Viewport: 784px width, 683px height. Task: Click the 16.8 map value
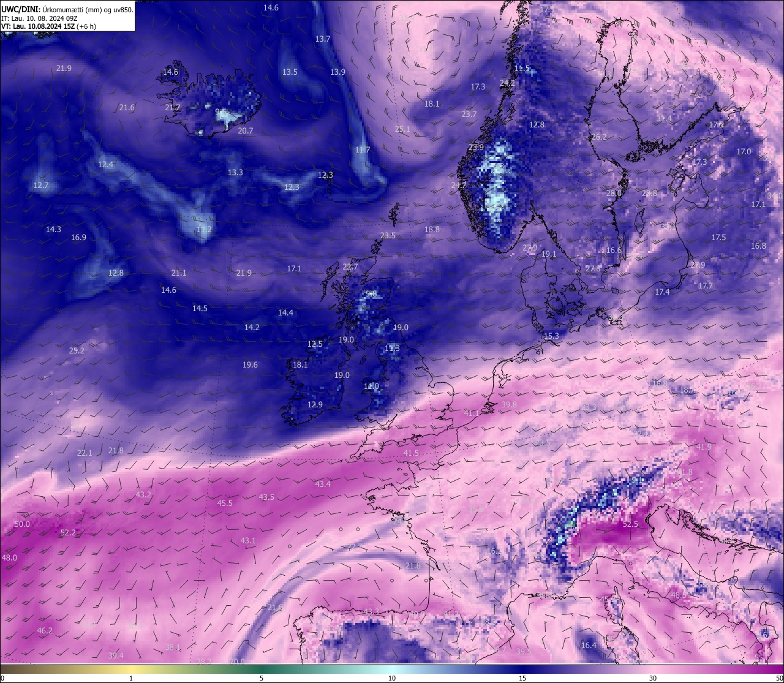pyautogui.click(x=758, y=246)
